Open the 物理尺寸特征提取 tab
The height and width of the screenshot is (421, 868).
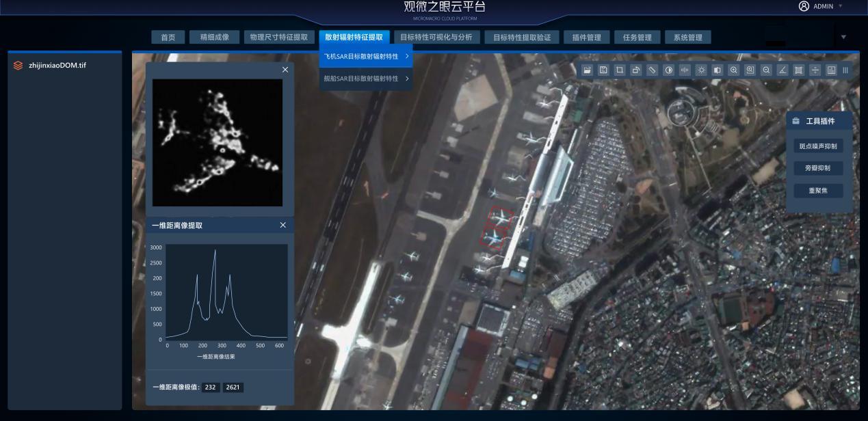pyautogui.click(x=279, y=38)
